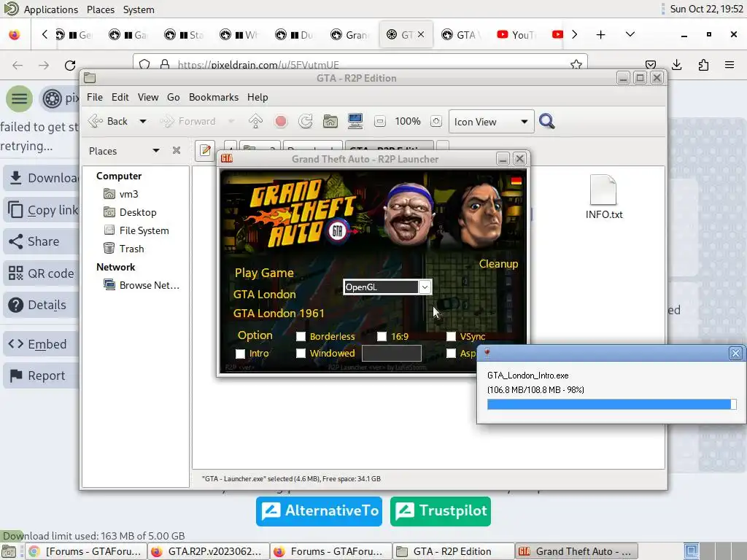Open a new Firefox tab
Image resolution: width=747 pixels, height=560 pixels.
601,34
